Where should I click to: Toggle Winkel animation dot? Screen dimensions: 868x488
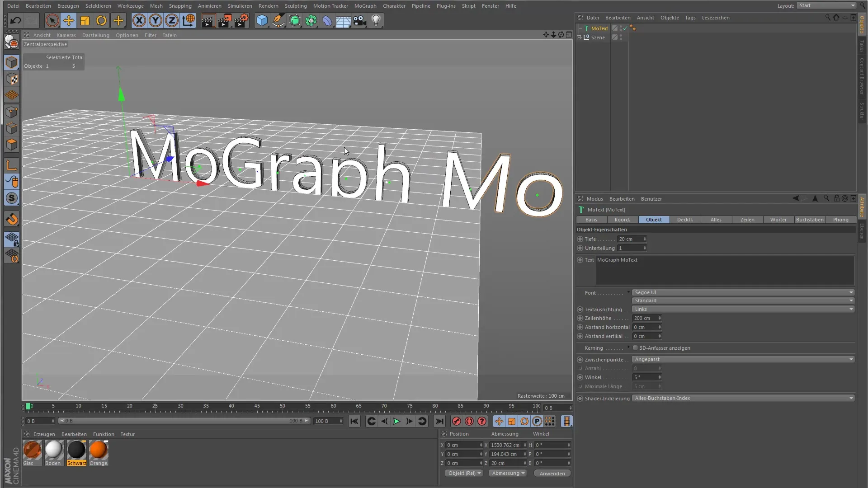[580, 377]
